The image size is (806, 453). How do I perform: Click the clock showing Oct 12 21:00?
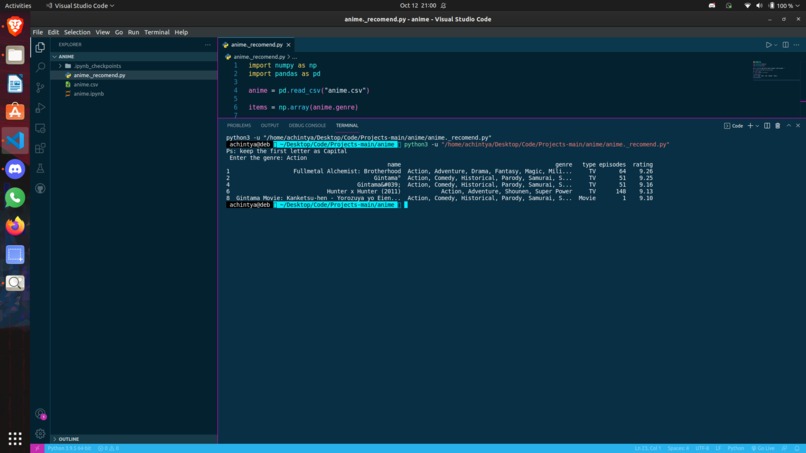tap(418, 6)
